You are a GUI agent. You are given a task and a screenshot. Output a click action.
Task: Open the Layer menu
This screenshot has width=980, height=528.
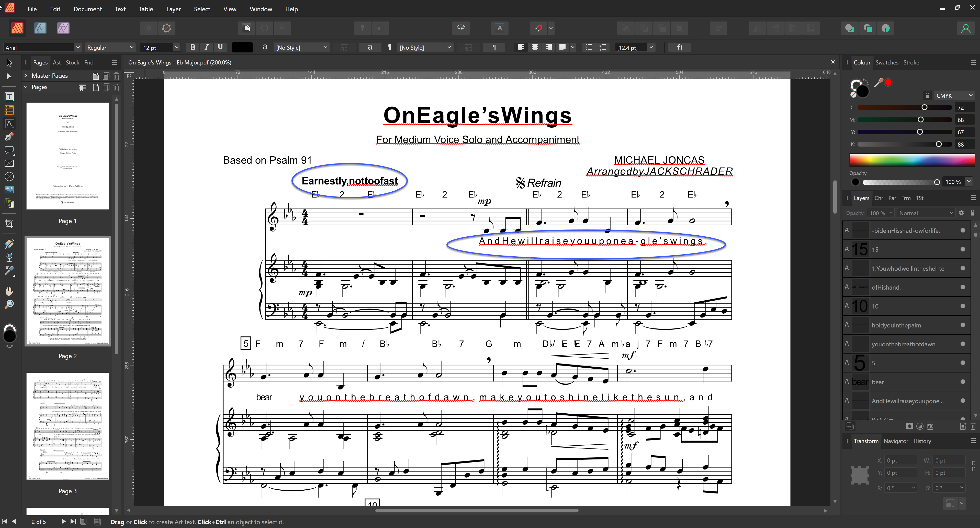point(173,9)
